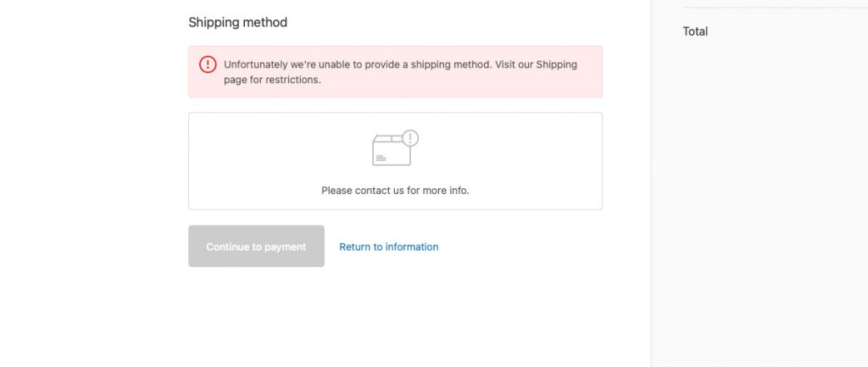Click the Total label in order summary
This screenshot has height=367, width=868.
point(695,31)
